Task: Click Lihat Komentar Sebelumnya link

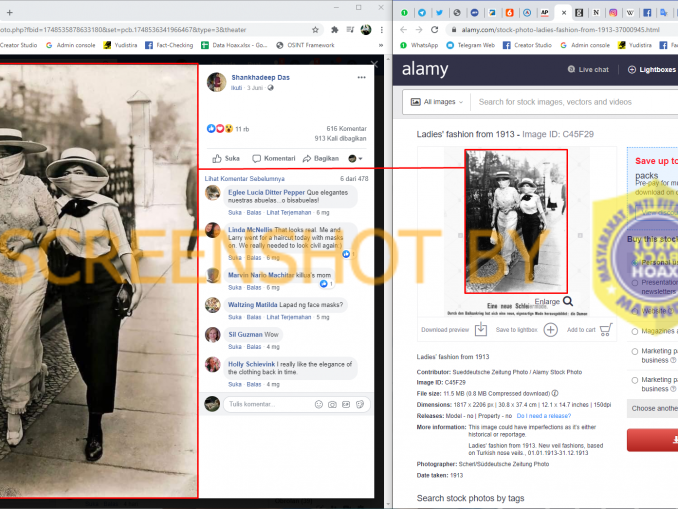Action: point(244,179)
